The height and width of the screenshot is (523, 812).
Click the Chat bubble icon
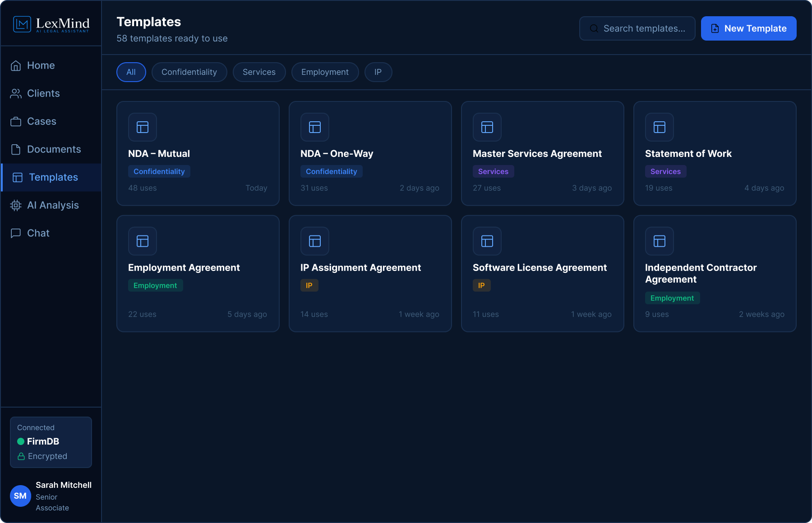coord(16,233)
